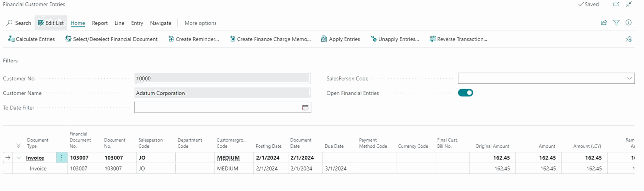Click the Search magnifier button
This screenshot has width=644, height=191.
pos(19,23)
